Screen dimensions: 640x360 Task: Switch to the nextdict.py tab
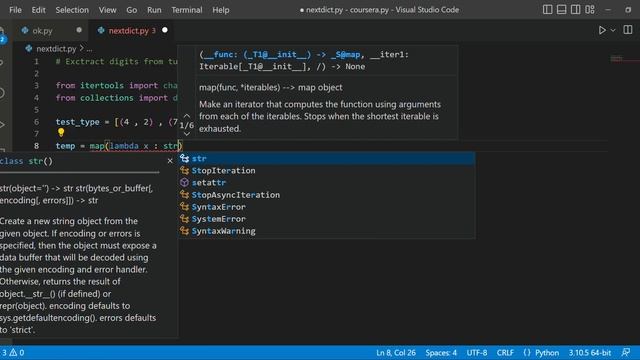(131, 31)
